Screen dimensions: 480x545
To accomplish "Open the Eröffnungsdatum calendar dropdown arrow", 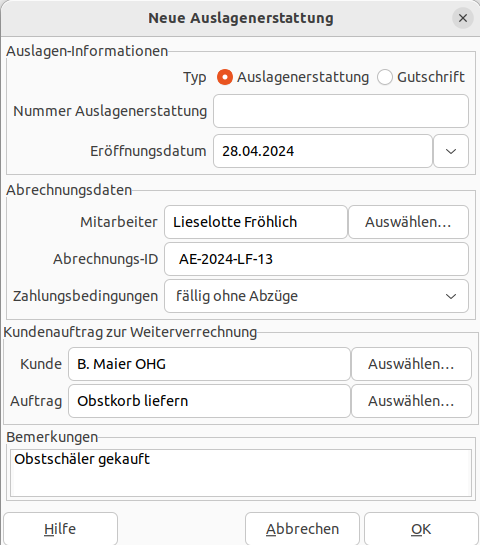I will pos(451,151).
